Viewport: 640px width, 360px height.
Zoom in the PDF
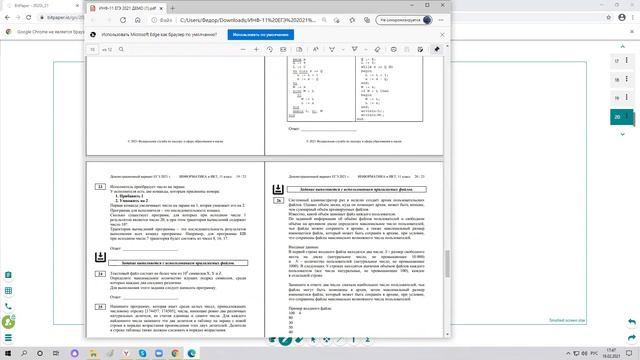coord(256,49)
